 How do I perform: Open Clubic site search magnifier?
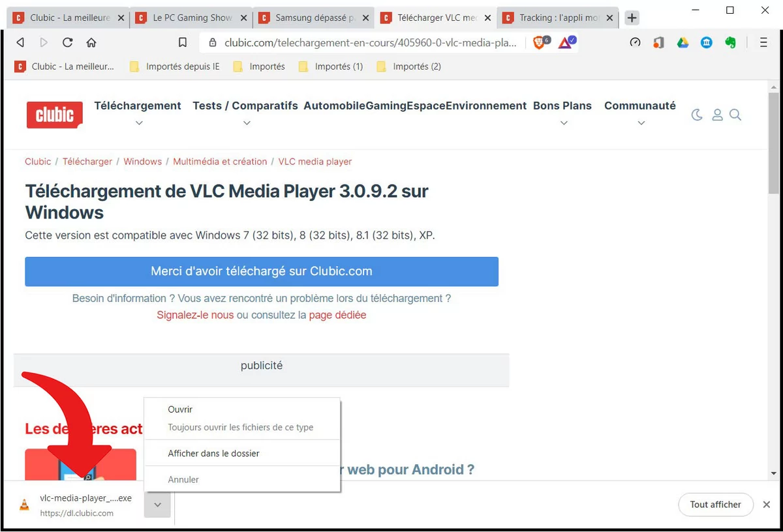pyautogui.click(x=735, y=115)
